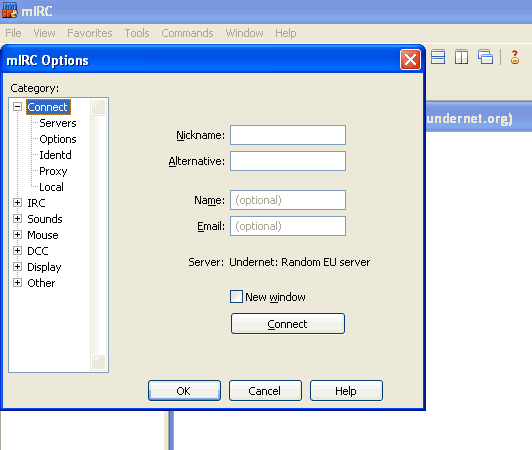Image resolution: width=532 pixels, height=450 pixels.
Task: Select Options under Connect category
Action: (x=58, y=139)
